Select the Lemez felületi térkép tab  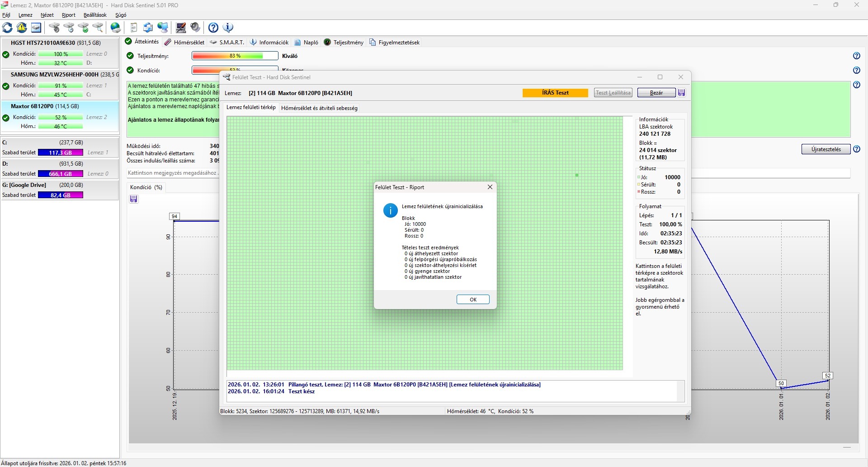[x=251, y=108]
